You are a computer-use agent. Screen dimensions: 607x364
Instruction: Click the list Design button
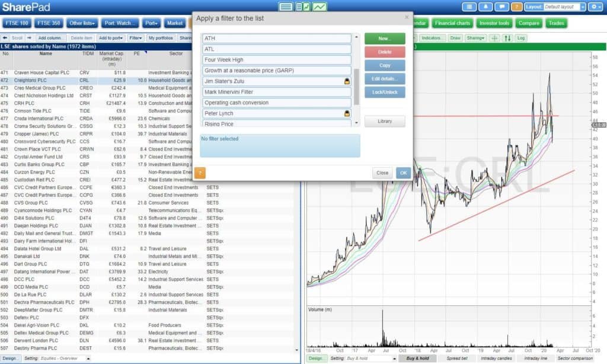[9, 359]
